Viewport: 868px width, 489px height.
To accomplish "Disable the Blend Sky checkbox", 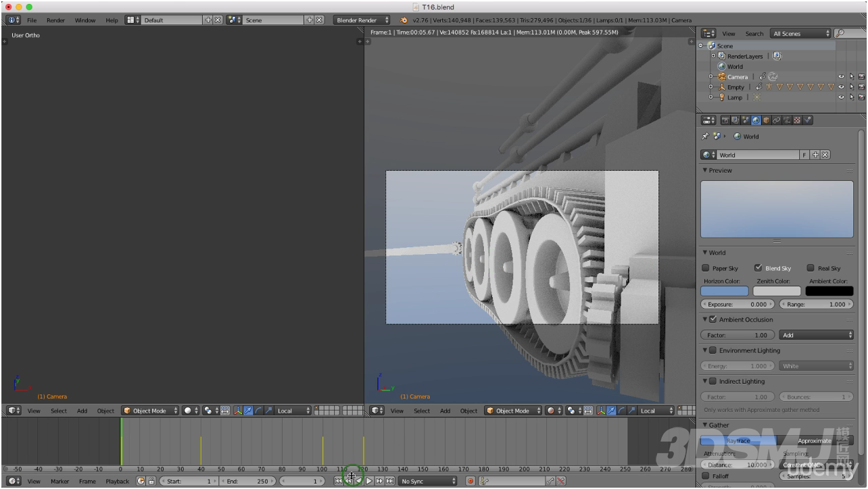I will [758, 268].
